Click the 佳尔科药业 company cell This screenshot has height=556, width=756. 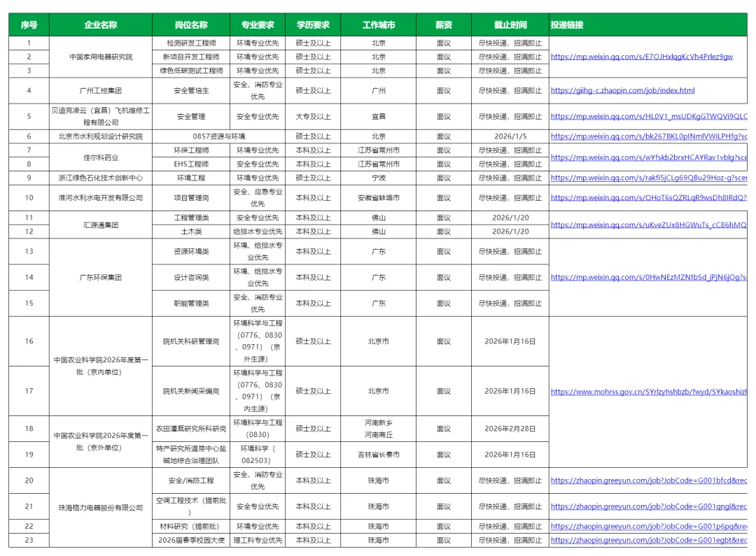101,157
